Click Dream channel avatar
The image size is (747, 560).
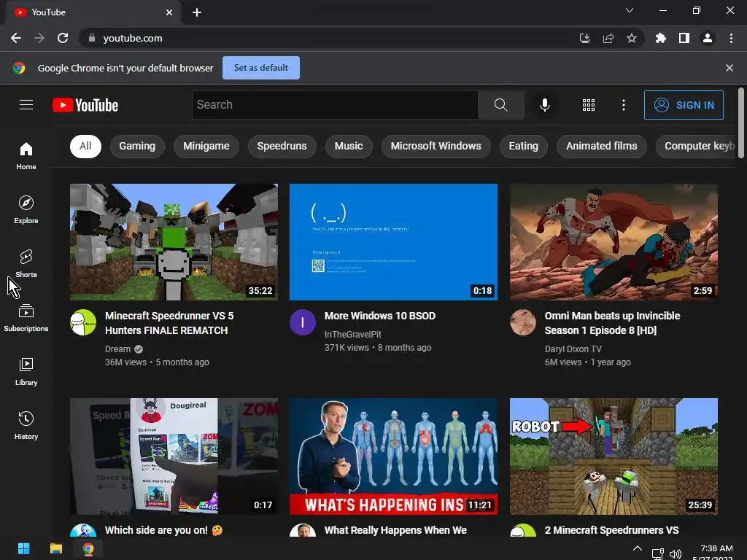pos(83,322)
